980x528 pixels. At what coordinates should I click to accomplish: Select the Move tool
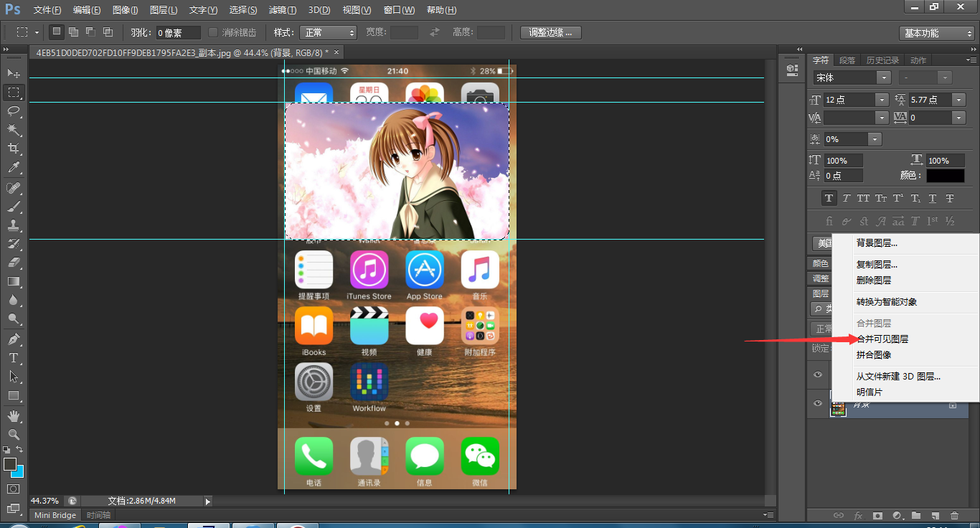tap(13, 73)
